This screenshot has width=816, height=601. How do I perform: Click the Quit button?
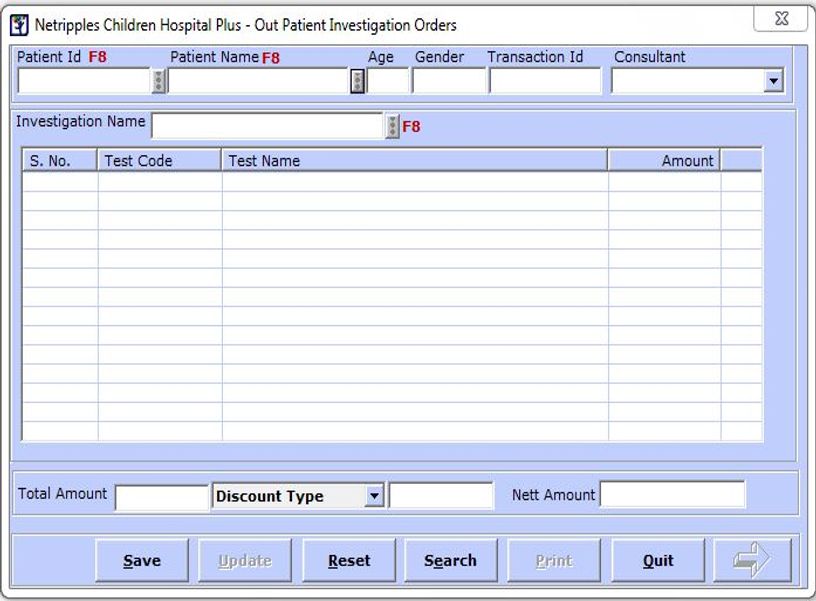658,560
